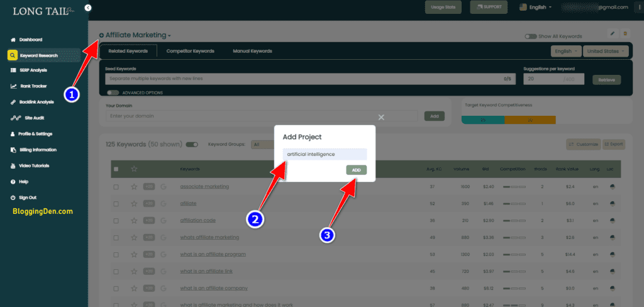Click the orange competitiveness bar segment
Image resolution: width=644 pixels, height=307 pixels.
click(x=530, y=120)
